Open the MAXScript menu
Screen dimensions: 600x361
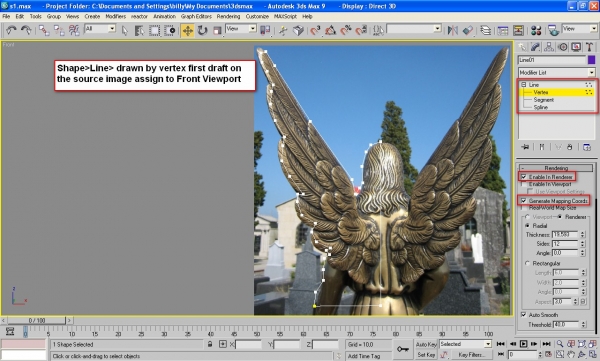pyautogui.click(x=285, y=16)
